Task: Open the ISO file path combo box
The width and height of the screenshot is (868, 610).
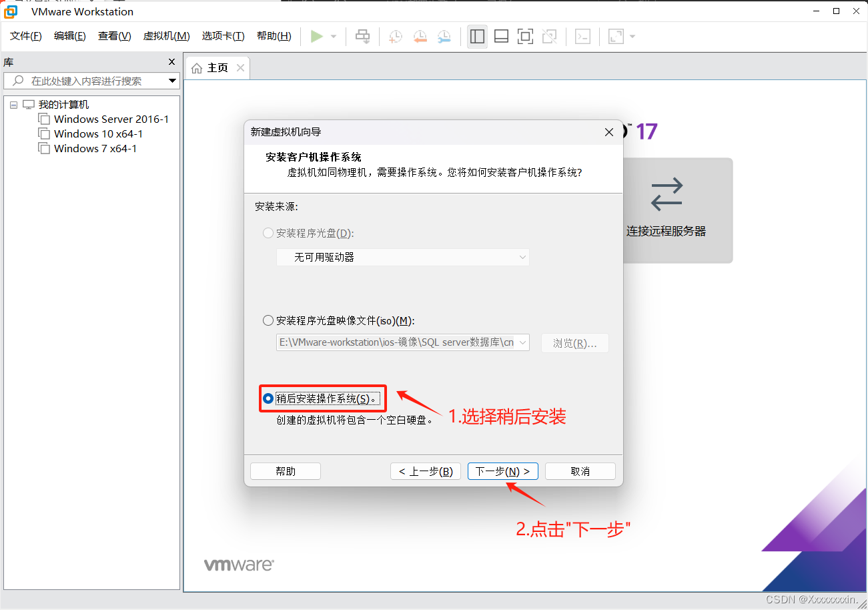Action: 403,343
